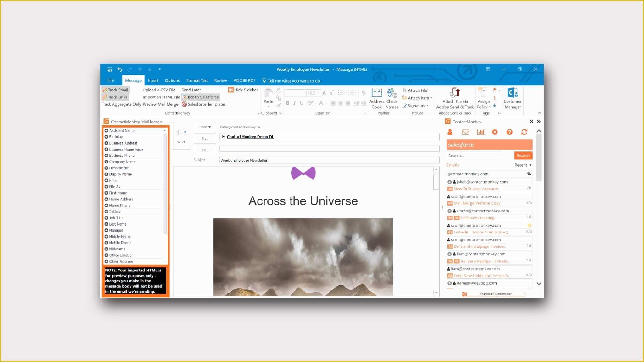
Task: Click the ContactMonkey settings gear icon
Action: (495, 132)
